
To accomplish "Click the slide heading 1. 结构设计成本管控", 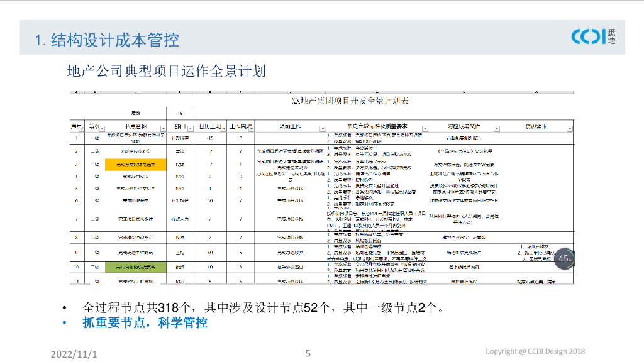I will pyautogui.click(x=107, y=40).
